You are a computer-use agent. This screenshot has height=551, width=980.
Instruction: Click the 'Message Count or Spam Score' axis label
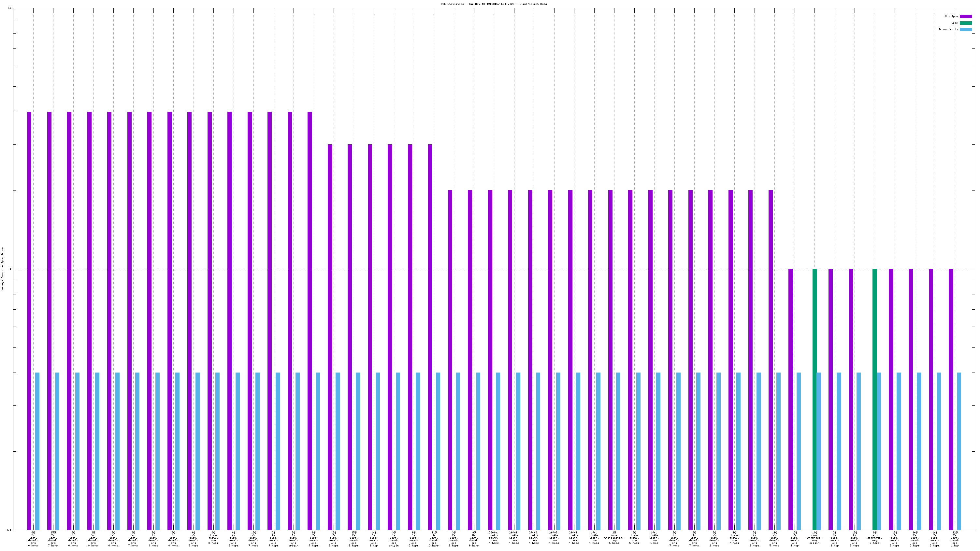[3, 269]
